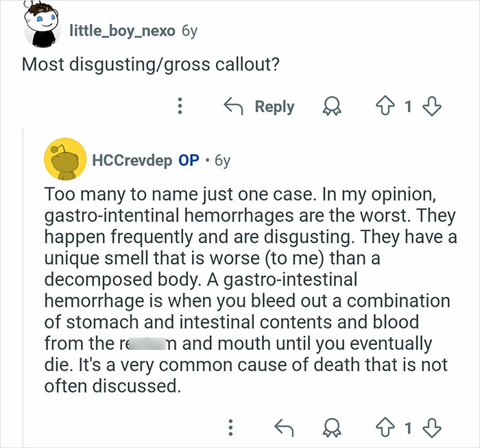This screenshot has height=448, width=480.
Task: Click the blue OP badge next to HCCrevdep
Action: click(189, 161)
